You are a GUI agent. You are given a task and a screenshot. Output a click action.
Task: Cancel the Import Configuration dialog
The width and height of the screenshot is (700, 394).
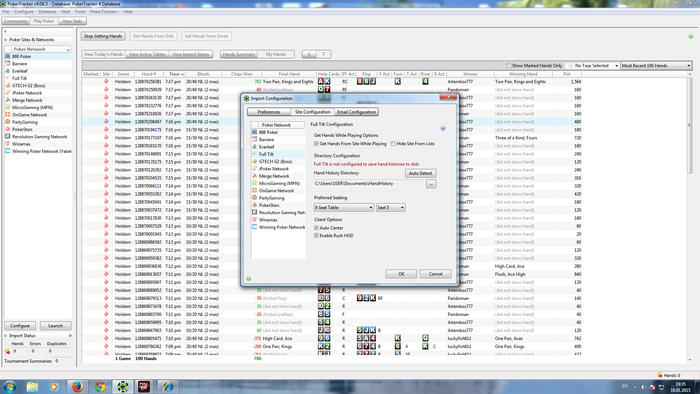435,274
